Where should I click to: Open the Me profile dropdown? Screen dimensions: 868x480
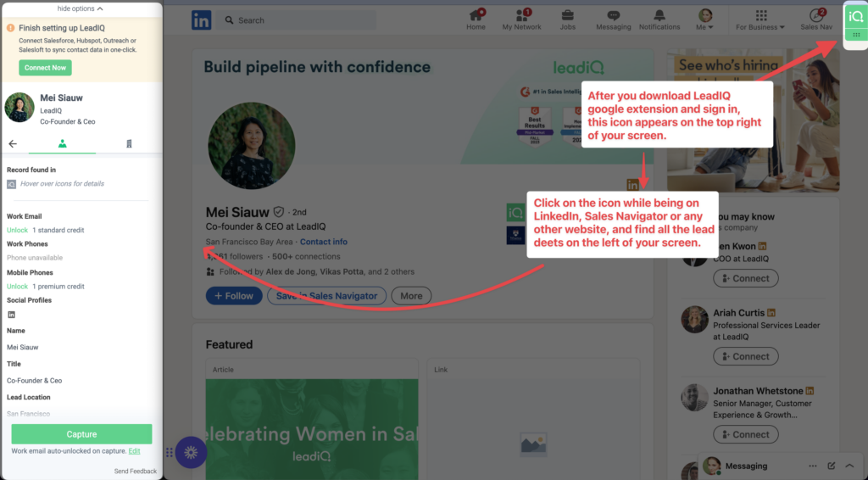point(704,20)
